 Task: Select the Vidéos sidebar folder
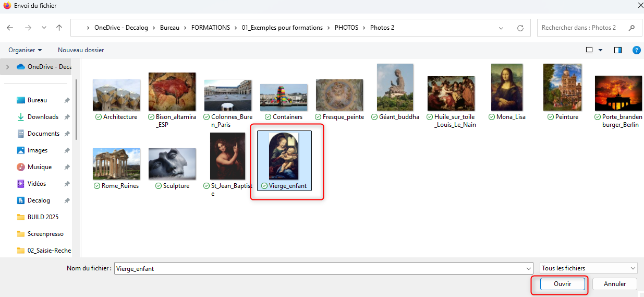click(37, 184)
